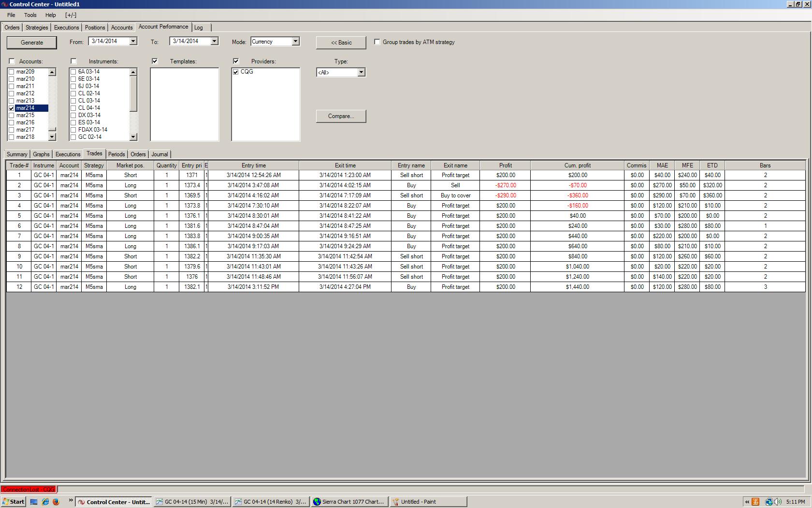
Task: Switch to Sierra Chart 1077 taskbar window
Action: coord(350,502)
